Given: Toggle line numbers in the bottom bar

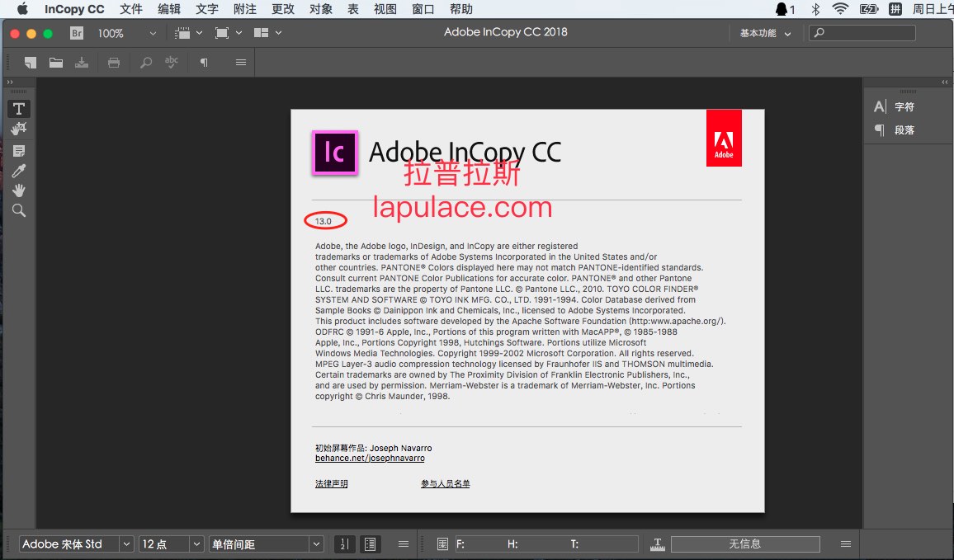Looking at the screenshot, I should [344, 544].
